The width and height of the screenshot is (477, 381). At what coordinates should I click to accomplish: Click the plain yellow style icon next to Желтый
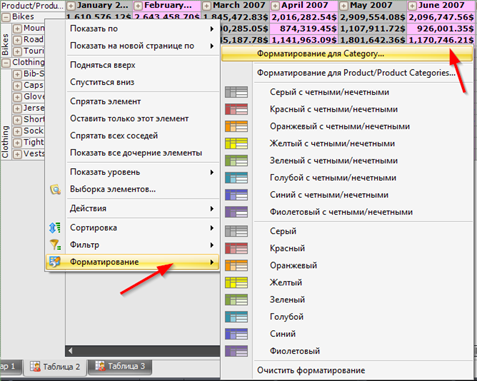pos(236,283)
